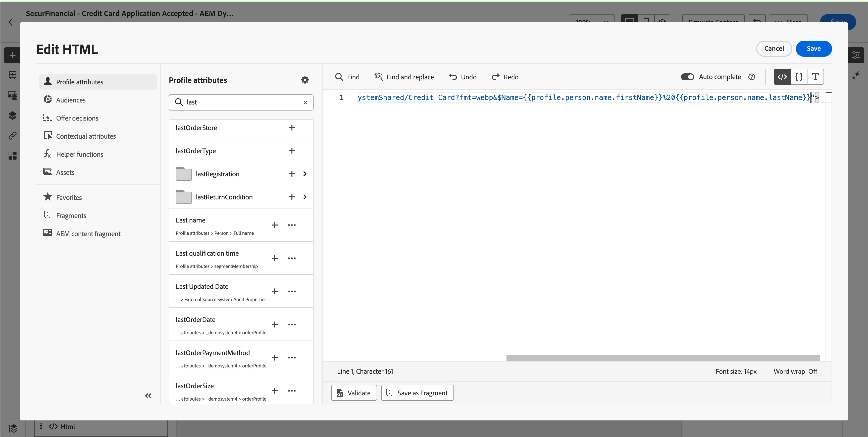Screen dimensions: 868x437
Task: Insert Last name attribute with plus
Action: click(x=275, y=225)
